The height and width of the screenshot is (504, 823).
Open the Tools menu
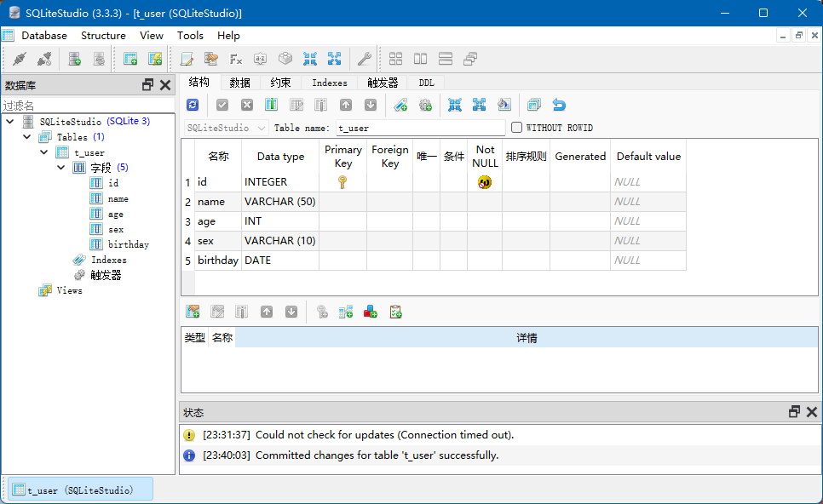tap(190, 36)
